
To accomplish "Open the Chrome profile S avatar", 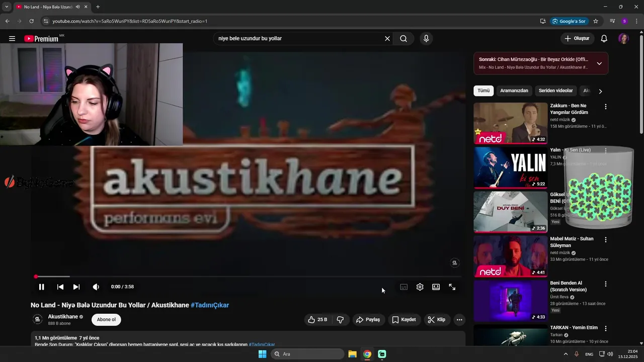I will coord(624,21).
